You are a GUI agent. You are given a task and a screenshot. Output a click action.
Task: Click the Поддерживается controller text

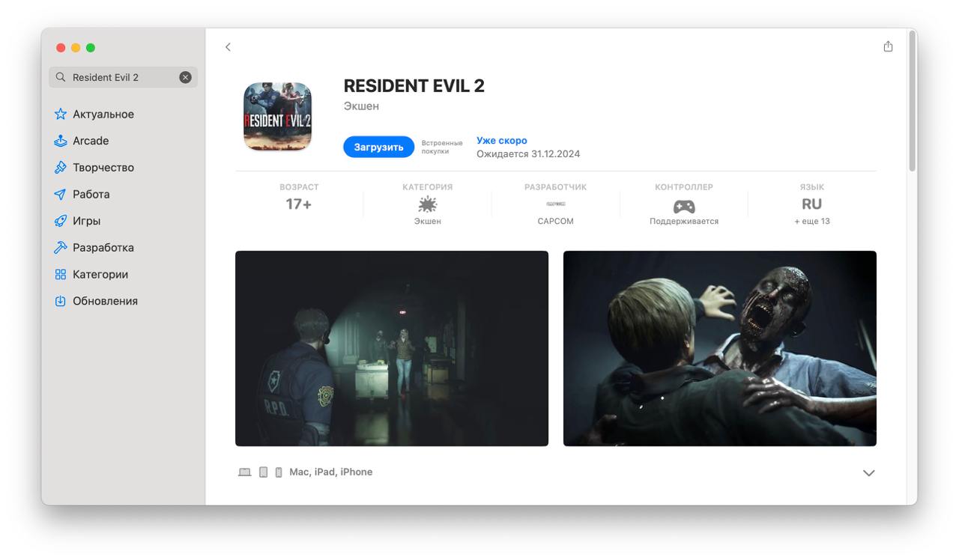coord(684,222)
